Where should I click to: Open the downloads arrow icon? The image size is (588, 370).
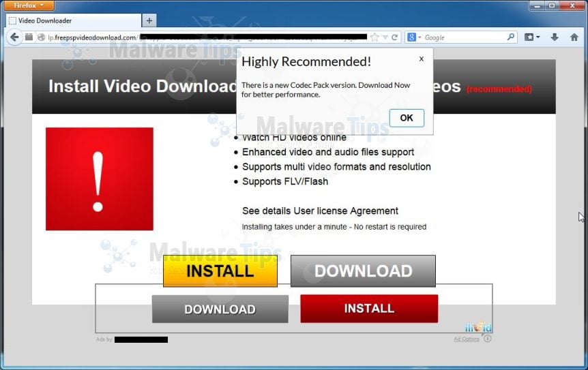tap(555, 37)
